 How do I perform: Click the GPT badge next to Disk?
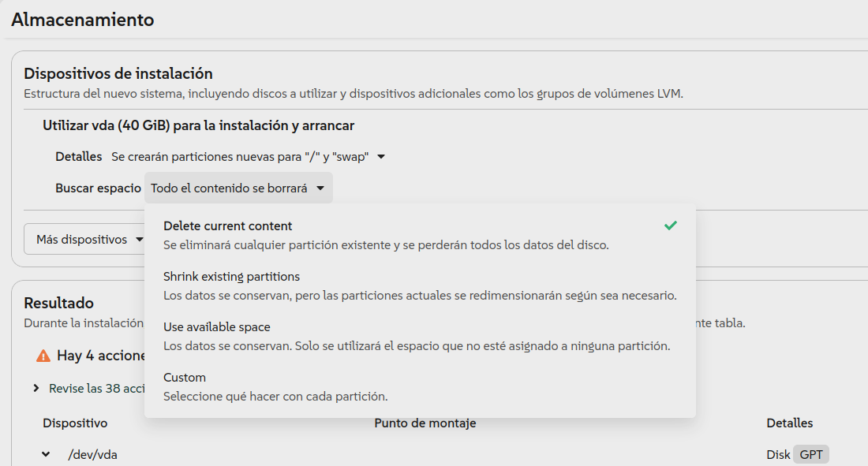point(811,454)
